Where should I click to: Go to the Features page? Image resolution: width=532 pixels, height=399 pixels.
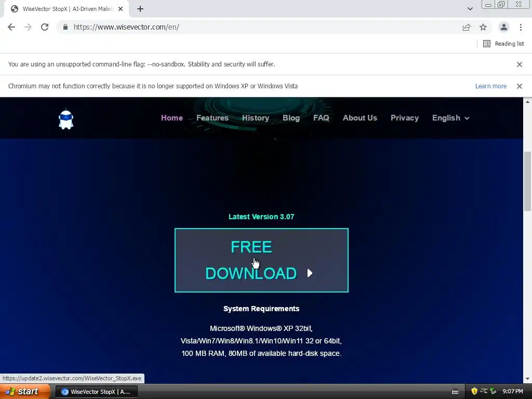(x=212, y=118)
